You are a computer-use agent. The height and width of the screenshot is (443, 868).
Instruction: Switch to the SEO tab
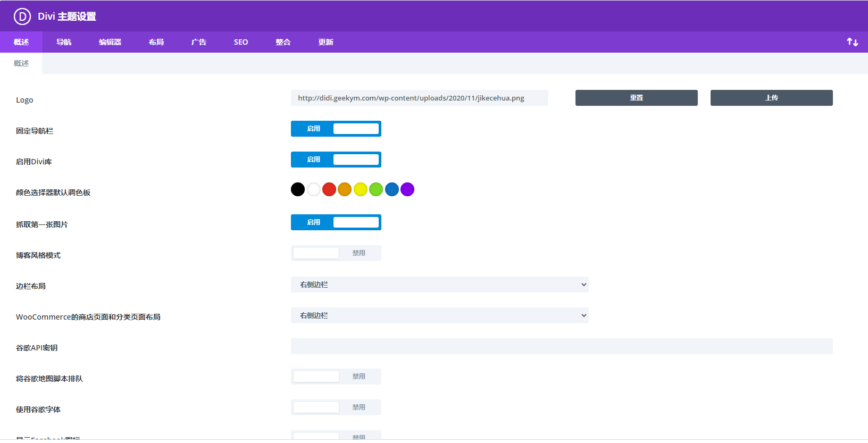(x=241, y=42)
